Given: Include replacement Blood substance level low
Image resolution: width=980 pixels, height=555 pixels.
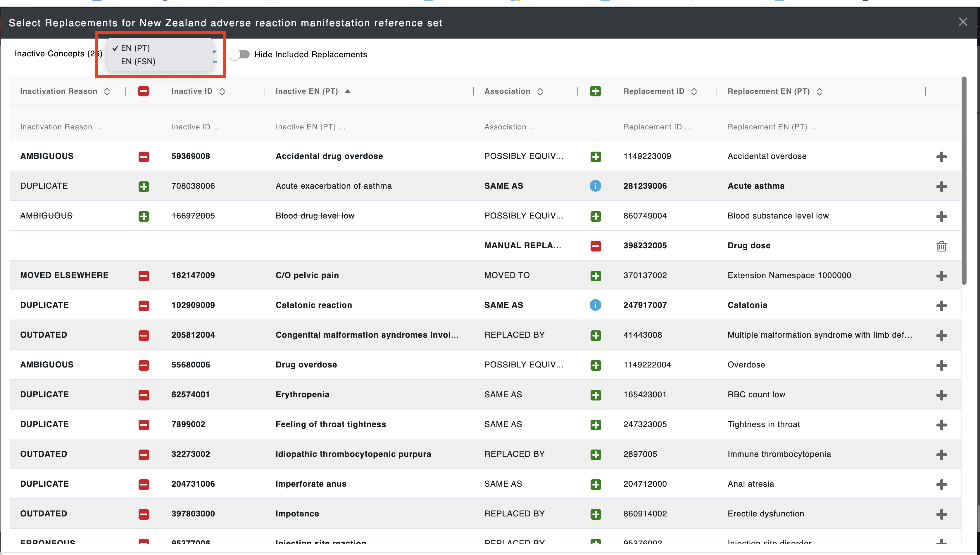Looking at the screenshot, I should pos(596,216).
